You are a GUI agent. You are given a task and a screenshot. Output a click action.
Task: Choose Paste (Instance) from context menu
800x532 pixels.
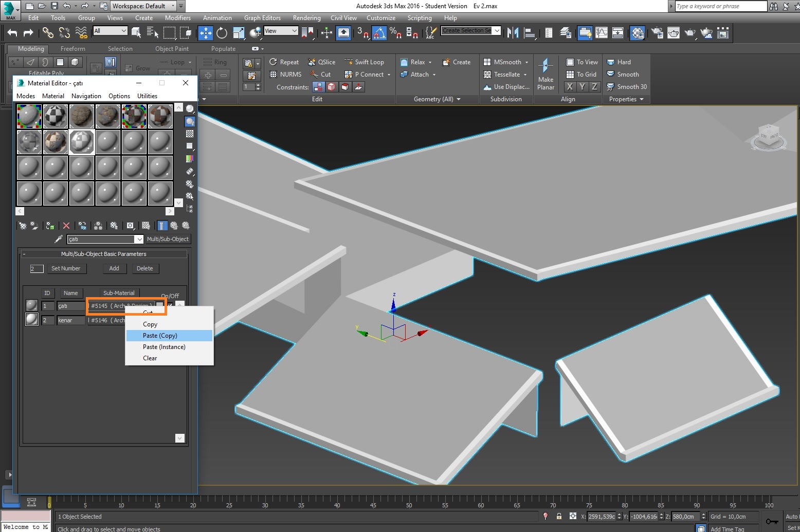[169, 347]
